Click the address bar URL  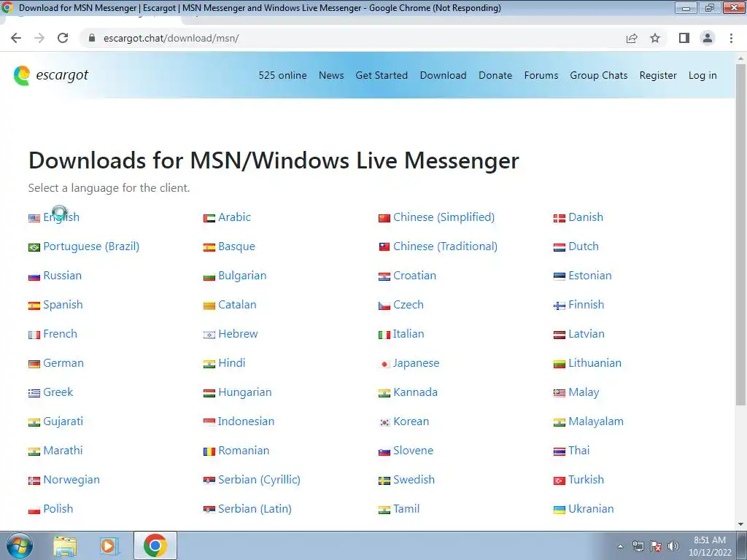pyautogui.click(x=171, y=38)
